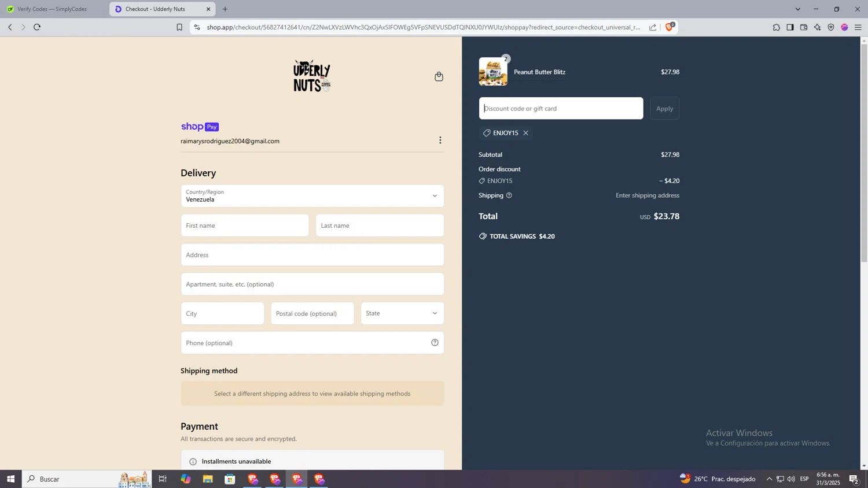Share this page link
Screen dimensions: 868x488
[x=653, y=27]
